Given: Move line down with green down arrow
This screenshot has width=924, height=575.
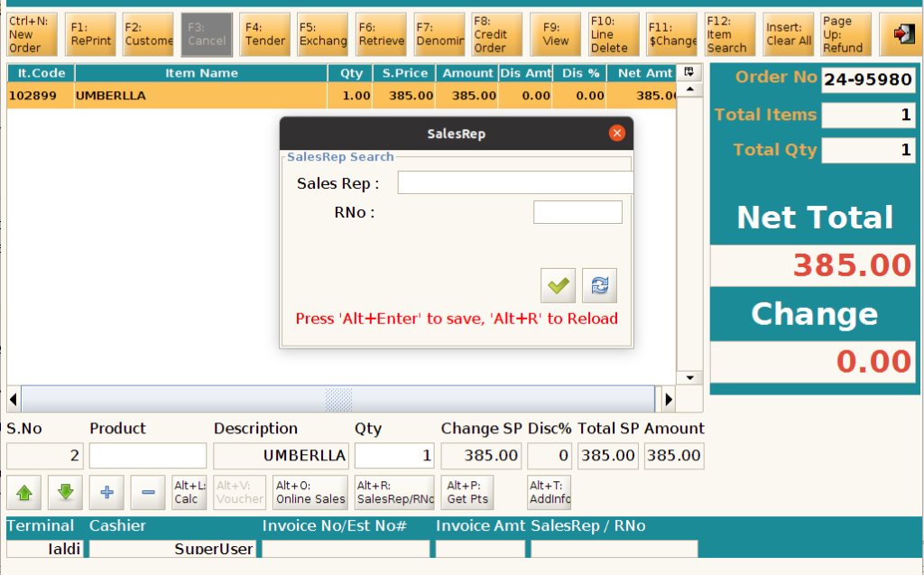Looking at the screenshot, I should point(65,493).
